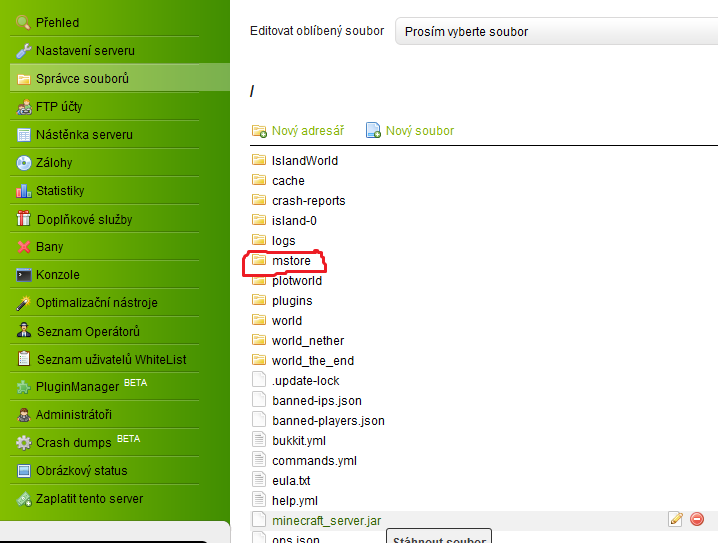Open the plugins folder
718x543 pixels.
tap(291, 301)
